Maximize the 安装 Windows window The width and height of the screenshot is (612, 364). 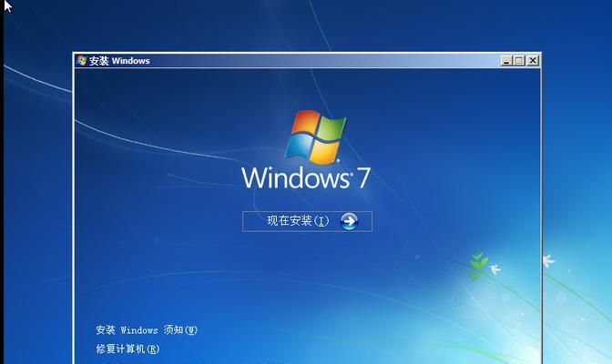tap(519, 60)
